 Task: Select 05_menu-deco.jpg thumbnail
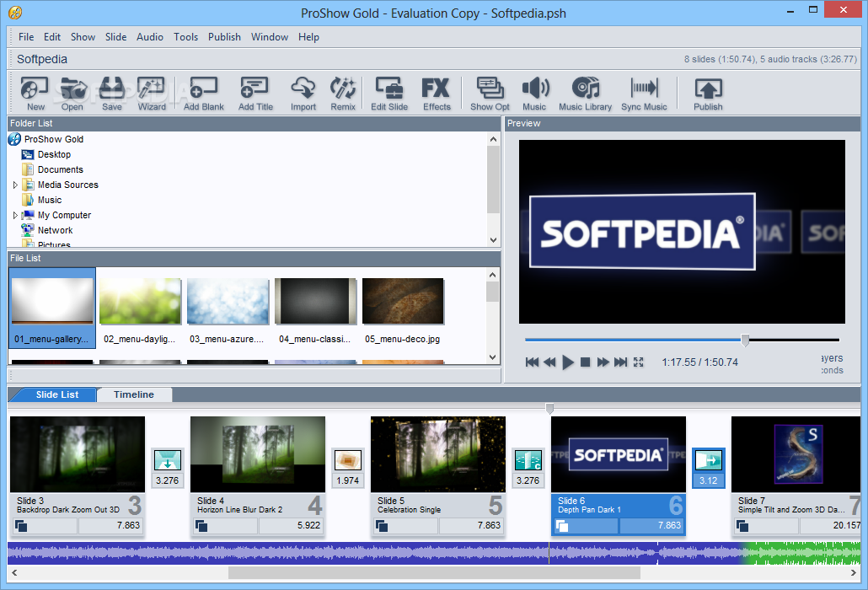coord(403,308)
